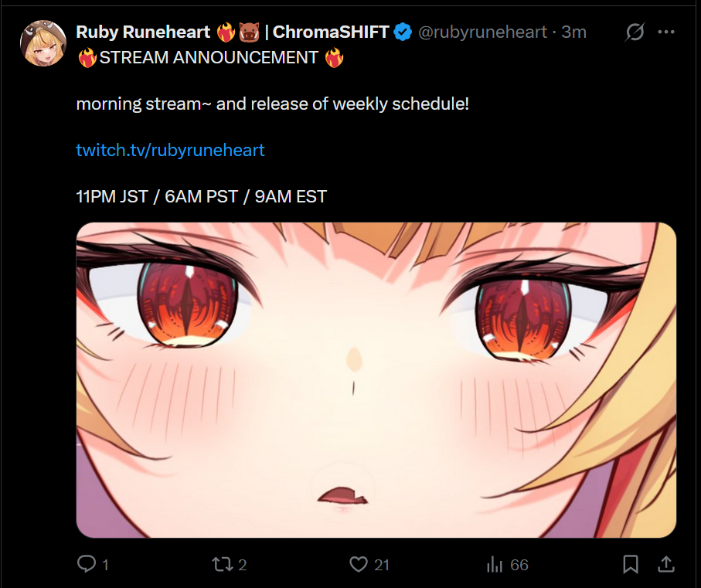
Task: Click the reply count of 1
Action: click(x=106, y=566)
